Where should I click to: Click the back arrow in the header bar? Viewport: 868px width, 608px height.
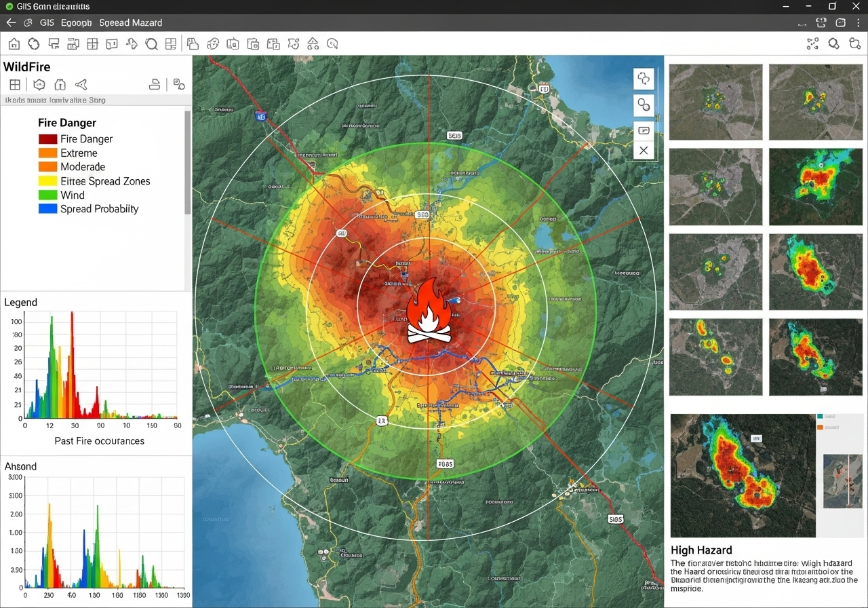(11, 22)
